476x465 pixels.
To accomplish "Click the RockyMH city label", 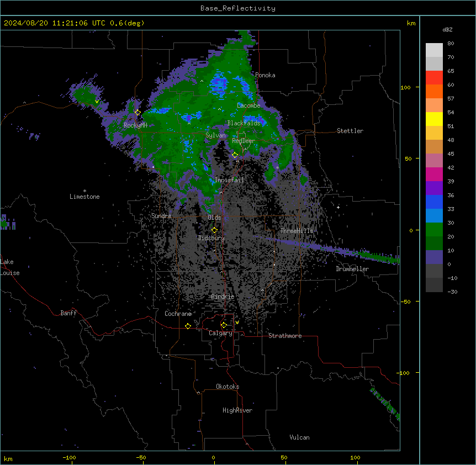I will [135, 125].
